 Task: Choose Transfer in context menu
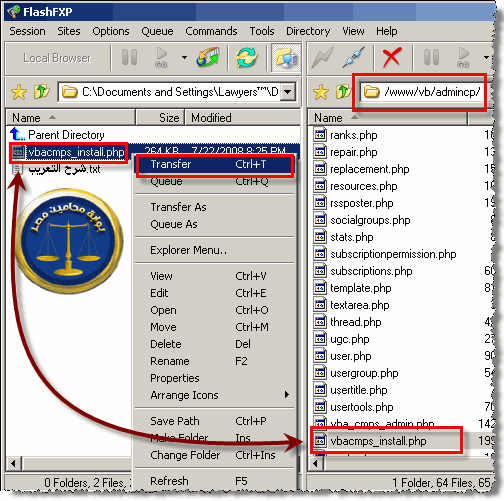point(214,164)
